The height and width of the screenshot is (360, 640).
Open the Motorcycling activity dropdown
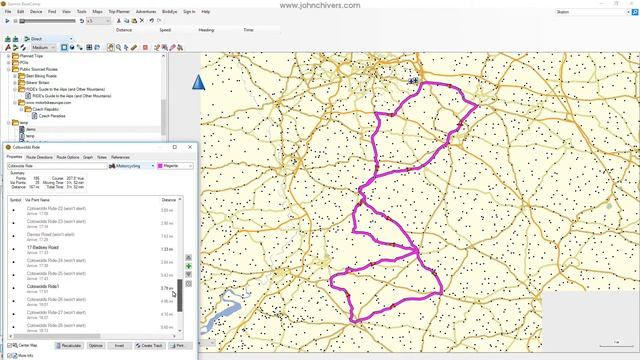tap(131, 166)
